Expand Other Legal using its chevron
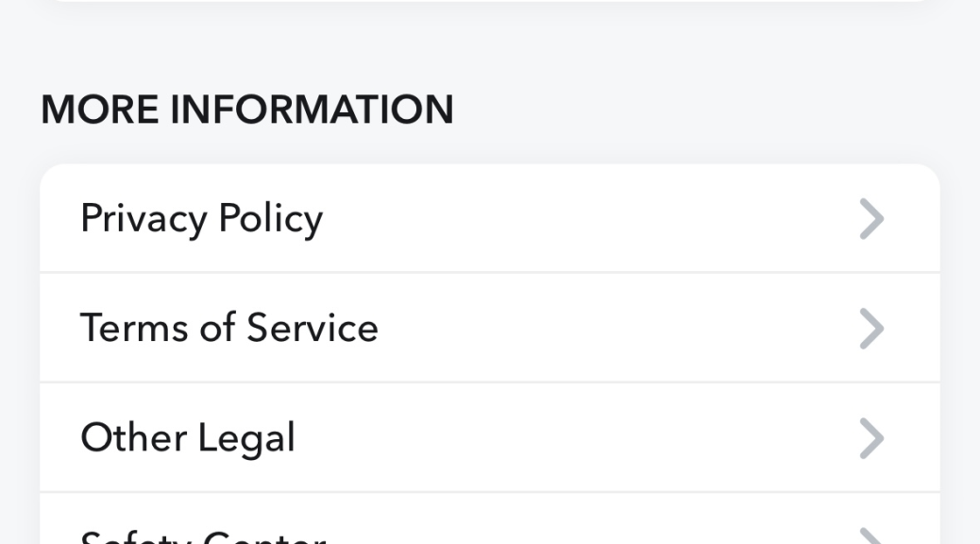The image size is (980, 544). pyautogui.click(x=871, y=438)
